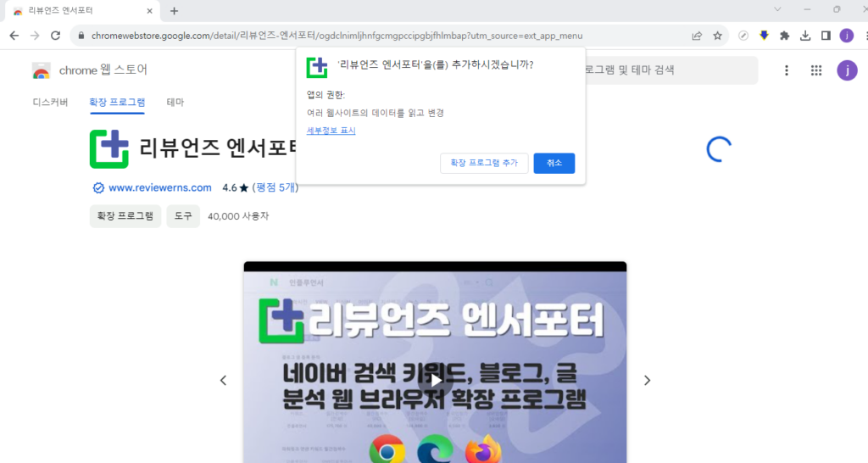Click the extension icon in the permission dialog

coord(317,68)
